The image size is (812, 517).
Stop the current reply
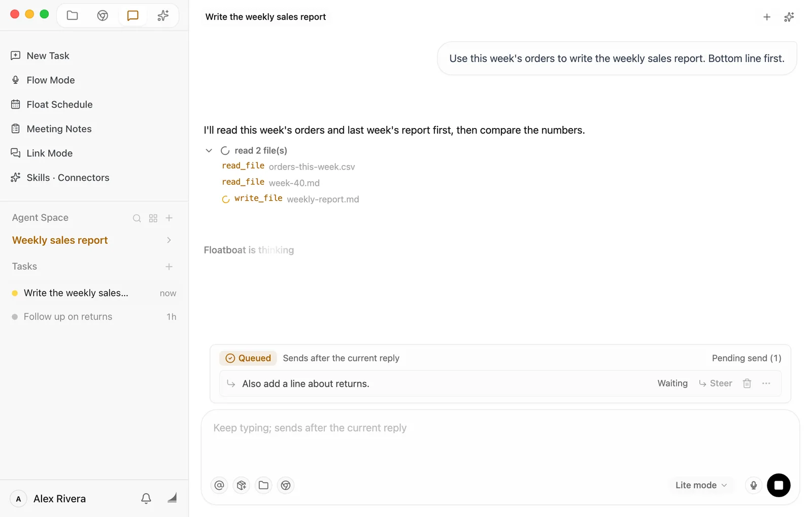[x=779, y=486]
